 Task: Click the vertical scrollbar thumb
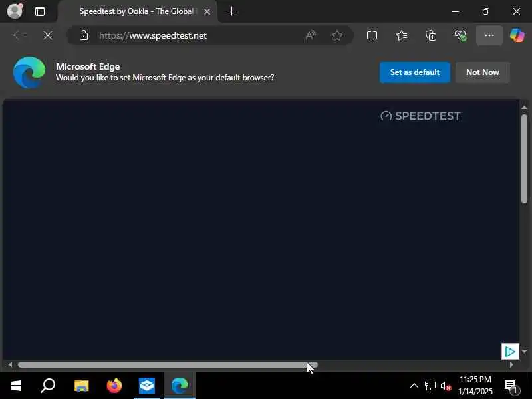click(524, 159)
